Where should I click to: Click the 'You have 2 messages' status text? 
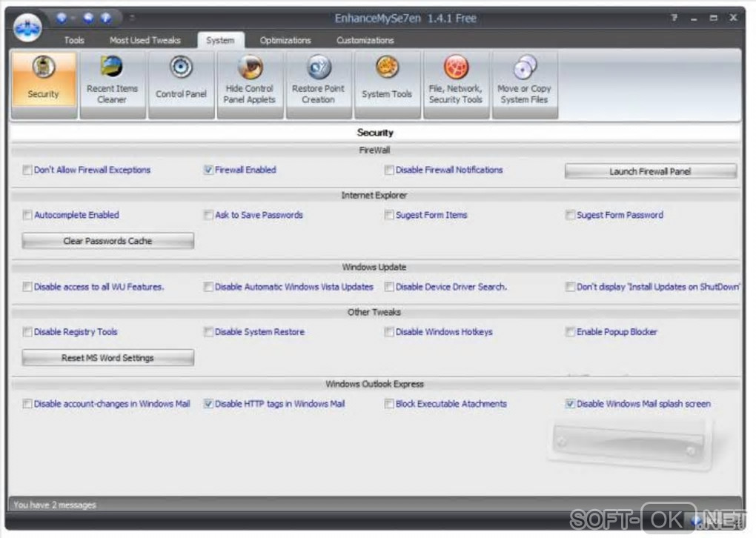pos(55,505)
